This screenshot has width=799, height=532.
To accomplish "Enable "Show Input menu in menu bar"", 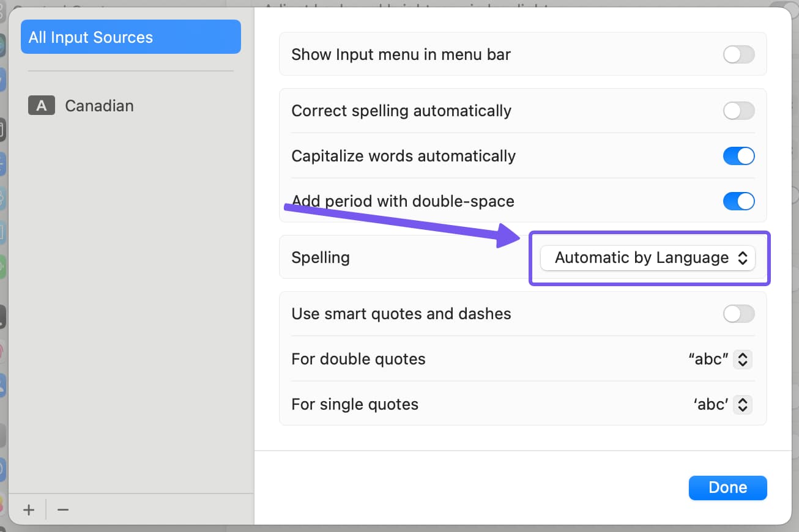I will [x=738, y=54].
